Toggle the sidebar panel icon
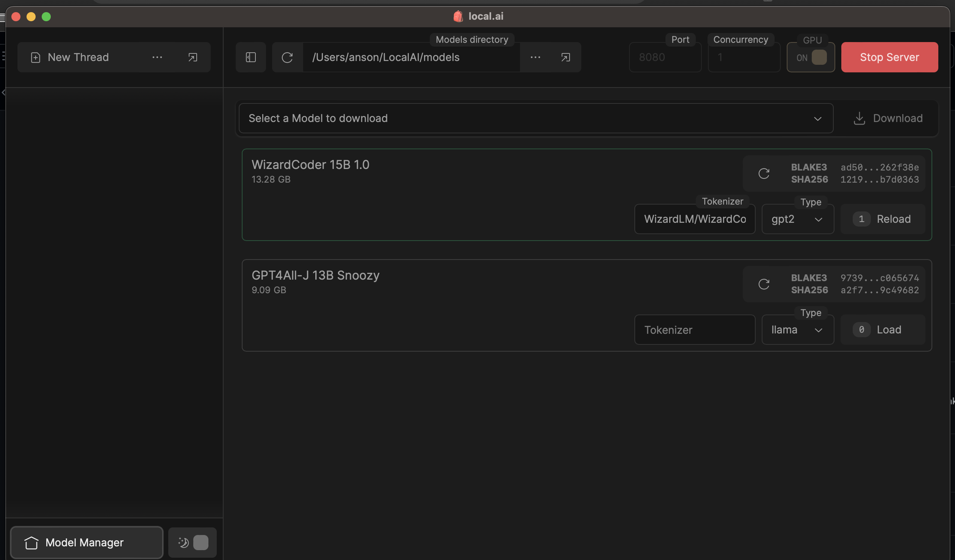Screen dimensions: 955x560 point(251,57)
